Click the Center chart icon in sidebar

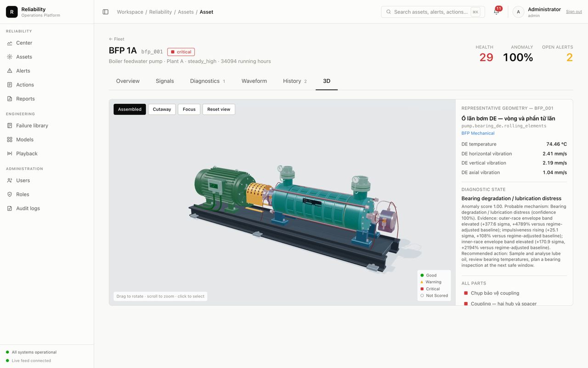click(10, 43)
